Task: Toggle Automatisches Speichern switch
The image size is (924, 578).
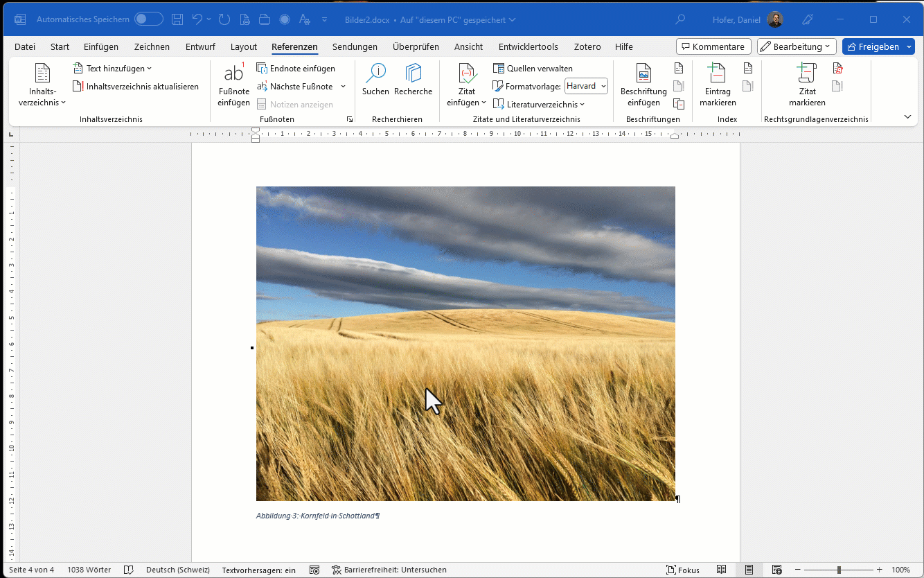Action: coord(148,20)
